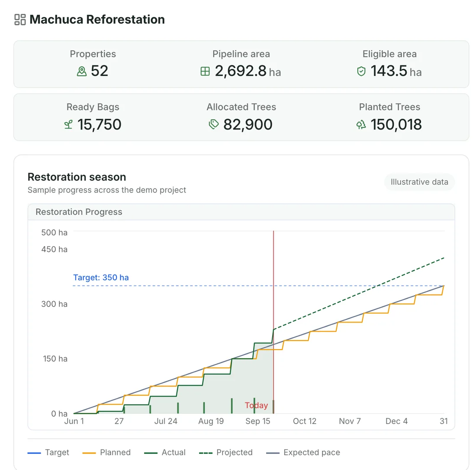Click the 0 ha axis label
Screen dimensions: 476x470
(x=59, y=414)
